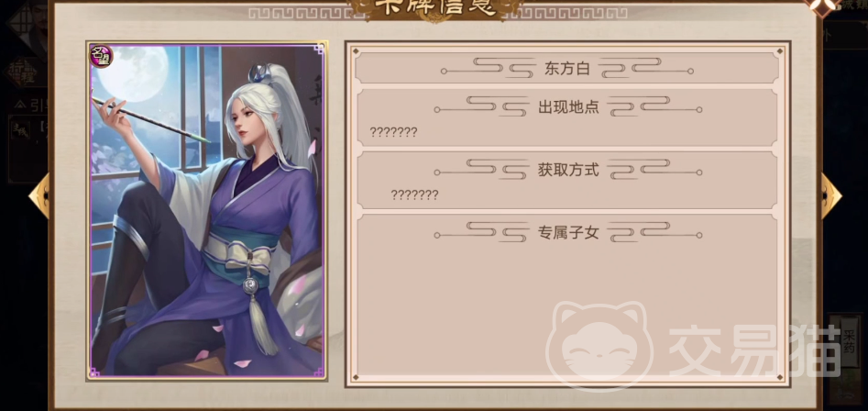Tap the 获取方式 section heading
Image resolution: width=868 pixels, height=411 pixels.
(568, 170)
